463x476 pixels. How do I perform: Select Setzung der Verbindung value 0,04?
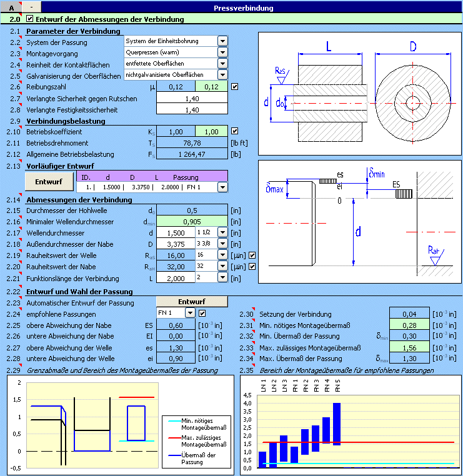pos(409,314)
